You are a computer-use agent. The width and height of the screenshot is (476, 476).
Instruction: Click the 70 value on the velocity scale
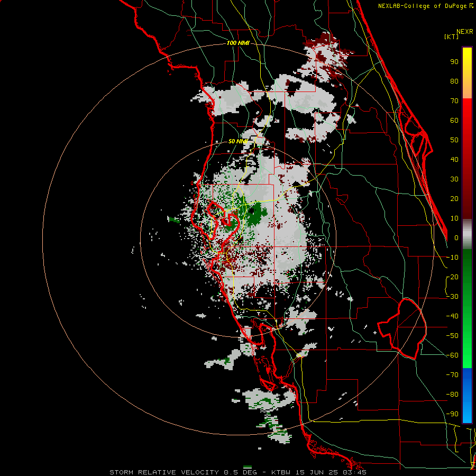coord(454,101)
